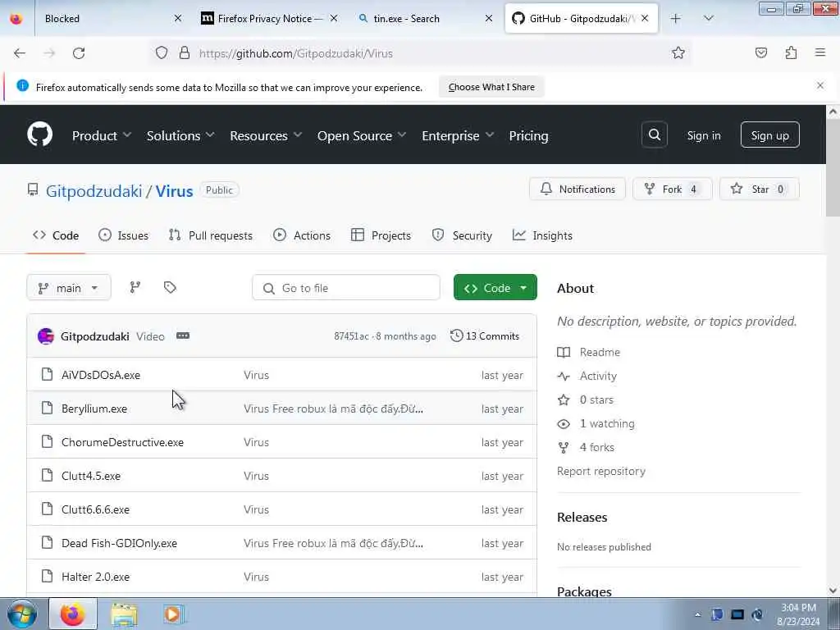The height and width of the screenshot is (630, 840).
Task: Expand the Resources navigation menu
Action: 266,135
